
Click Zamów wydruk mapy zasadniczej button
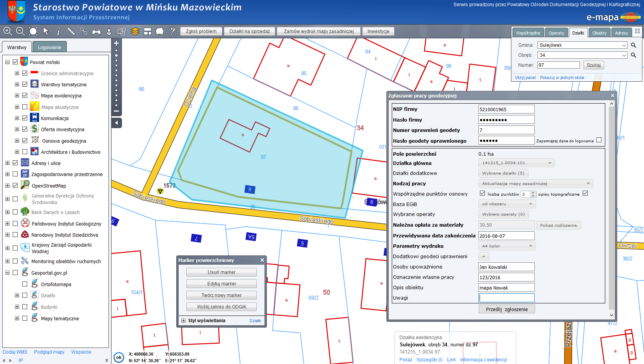(x=319, y=31)
